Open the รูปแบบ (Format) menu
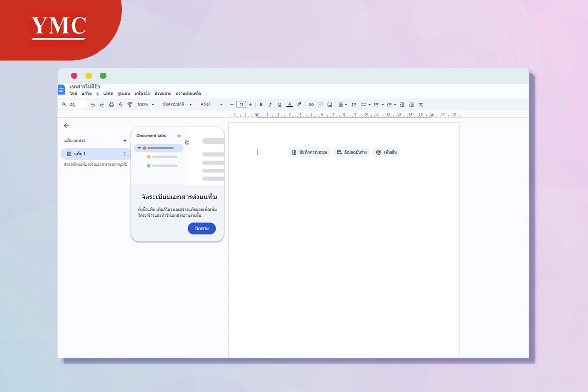Viewport: 588px width, 392px height. (x=124, y=93)
